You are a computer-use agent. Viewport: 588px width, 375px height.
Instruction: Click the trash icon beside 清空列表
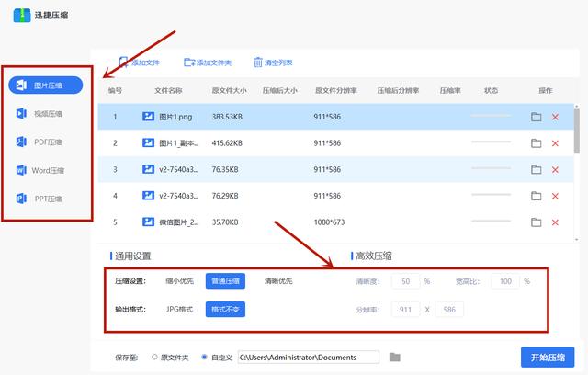258,62
